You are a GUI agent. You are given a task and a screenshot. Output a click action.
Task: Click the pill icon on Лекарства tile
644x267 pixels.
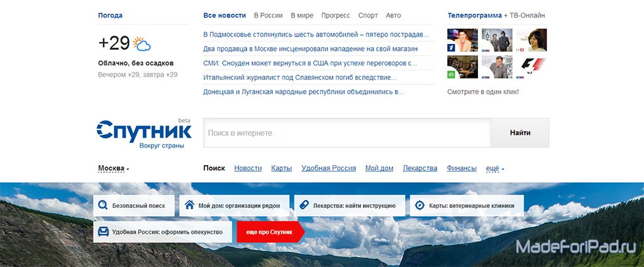[x=304, y=205]
